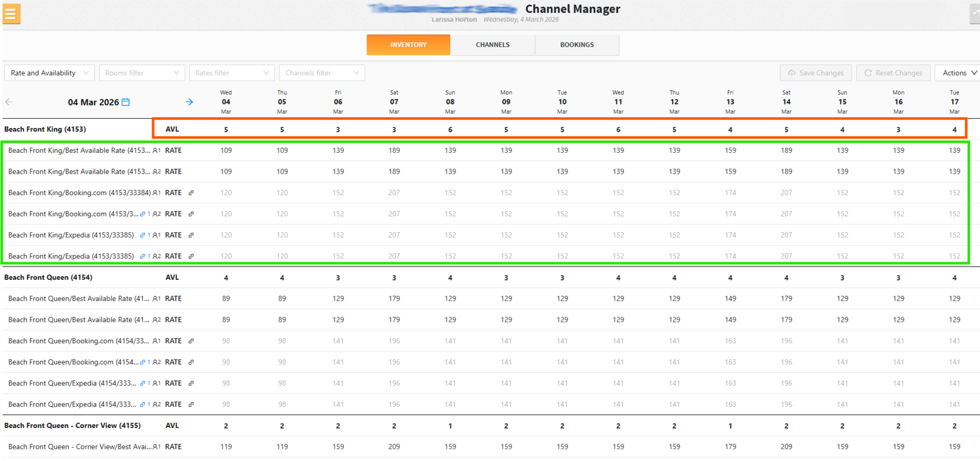Click gray link icon on Queen/Booking.com 2-person row
Viewport: 980px width, 461px height.
click(x=191, y=362)
